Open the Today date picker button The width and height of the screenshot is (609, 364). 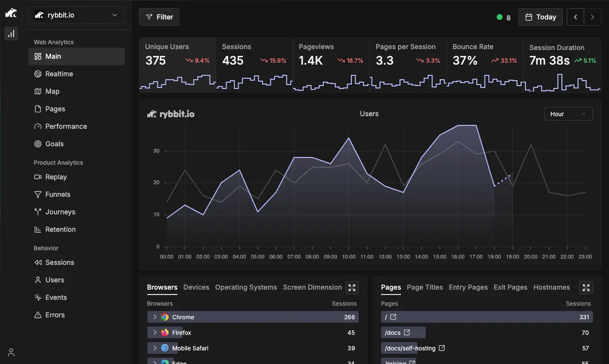(540, 17)
